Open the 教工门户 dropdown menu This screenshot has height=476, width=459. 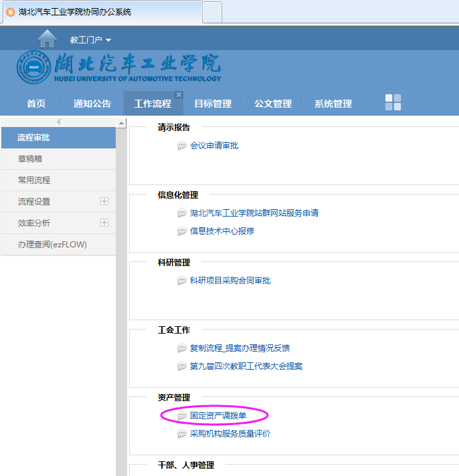click(x=90, y=39)
